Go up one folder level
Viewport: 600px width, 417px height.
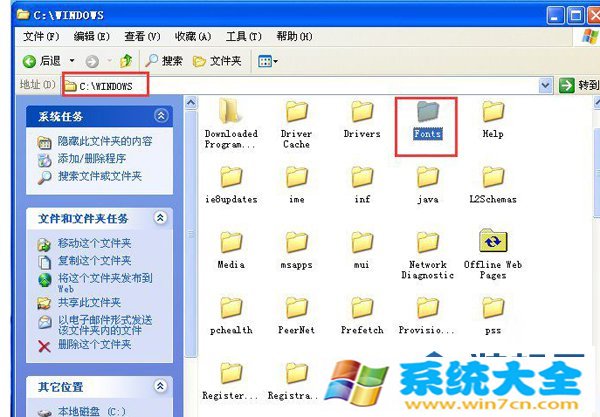pos(126,61)
